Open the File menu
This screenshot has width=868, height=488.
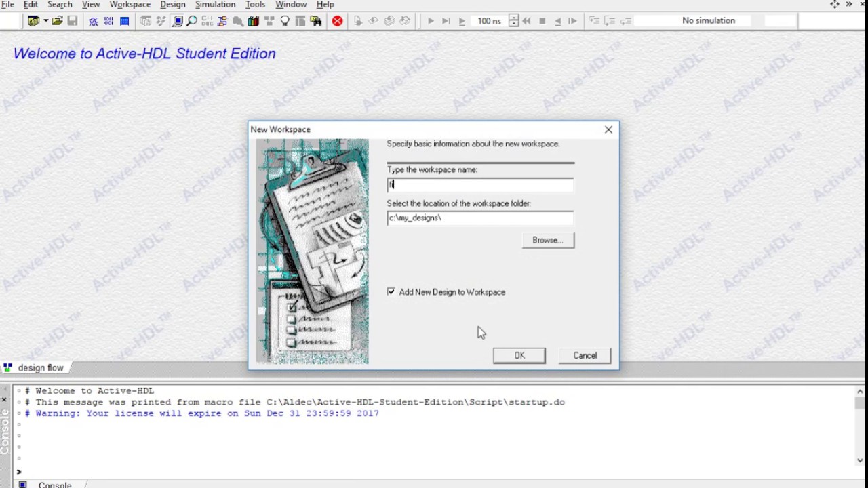[x=8, y=5]
